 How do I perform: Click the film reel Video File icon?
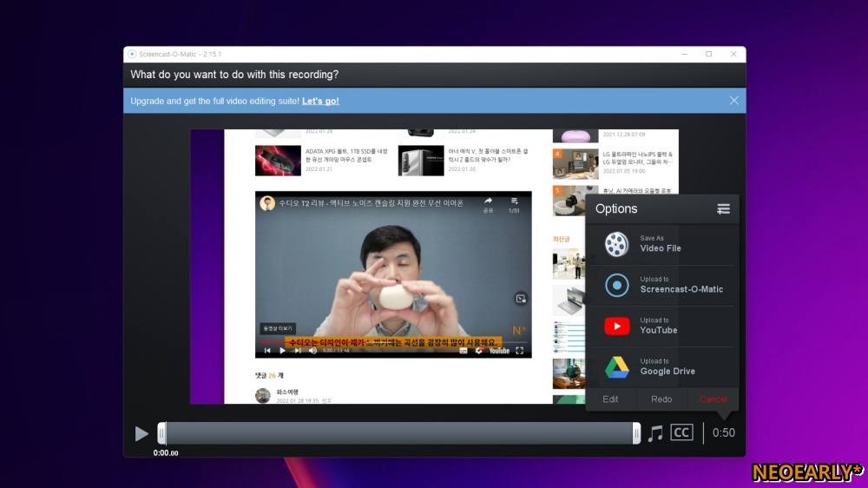(616, 244)
